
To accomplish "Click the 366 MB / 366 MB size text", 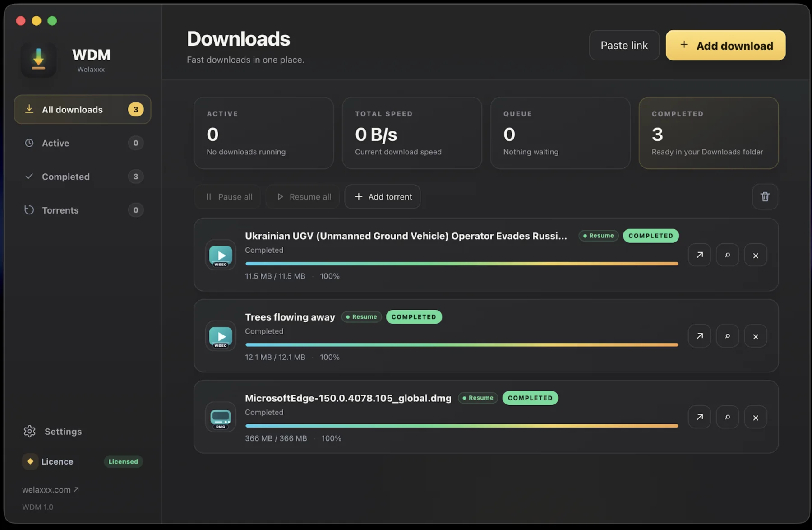I will click(276, 438).
